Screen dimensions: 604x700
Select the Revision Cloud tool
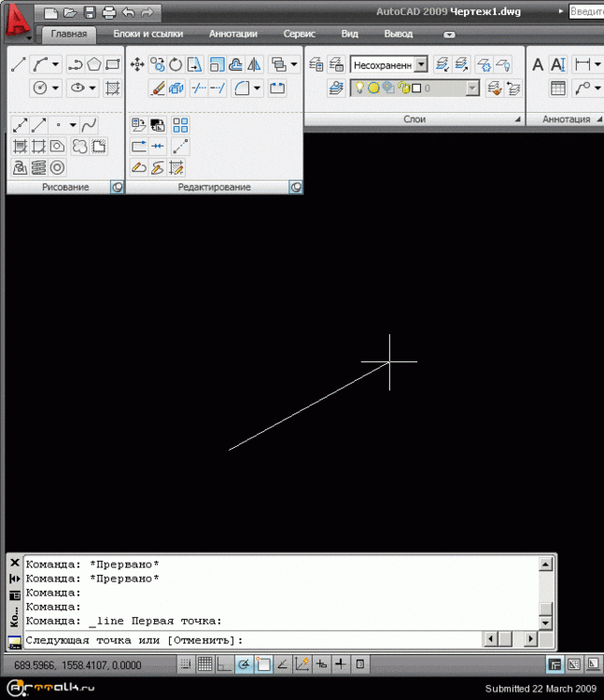tap(79, 147)
